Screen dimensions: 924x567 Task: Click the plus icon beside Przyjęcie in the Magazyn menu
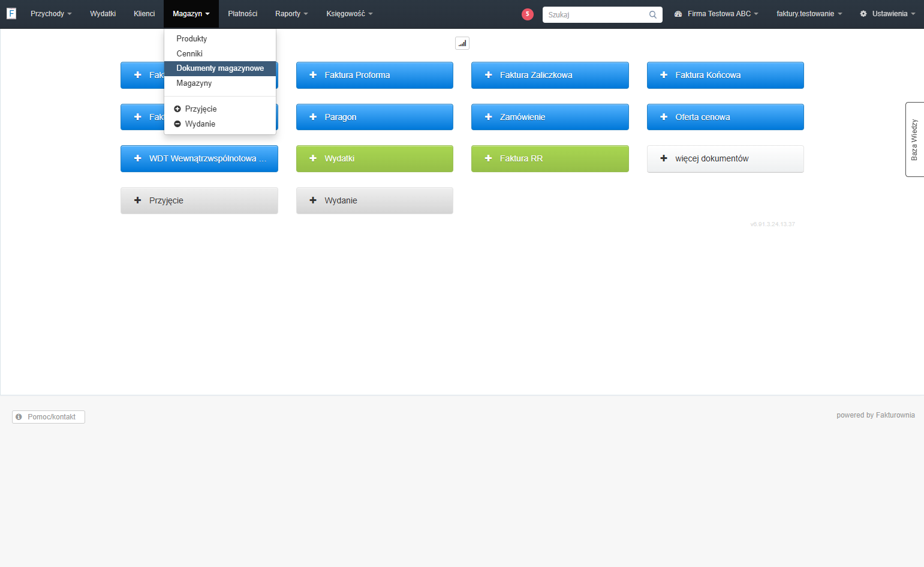pos(177,109)
